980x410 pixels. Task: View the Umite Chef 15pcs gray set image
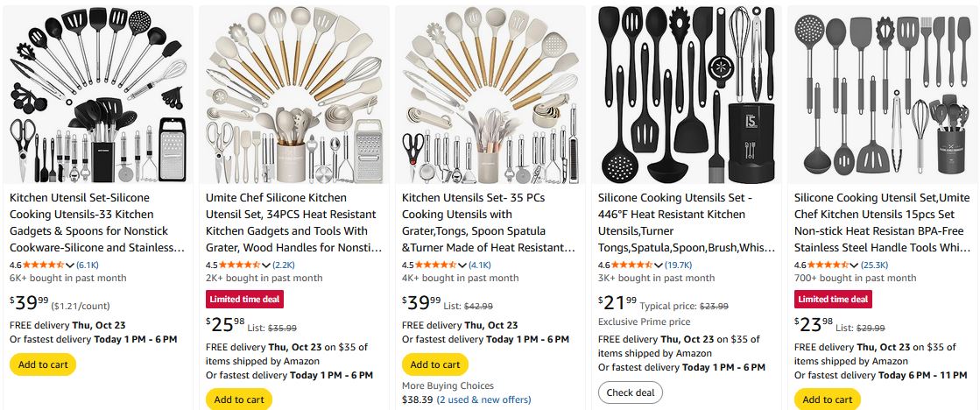click(882, 94)
